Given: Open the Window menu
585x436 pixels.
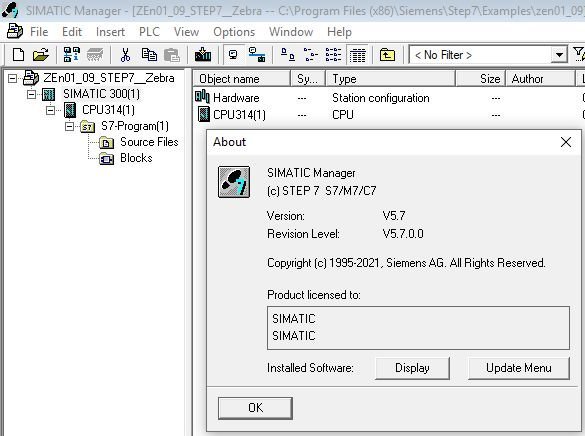Looking at the screenshot, I should click(x=291, y=32).
